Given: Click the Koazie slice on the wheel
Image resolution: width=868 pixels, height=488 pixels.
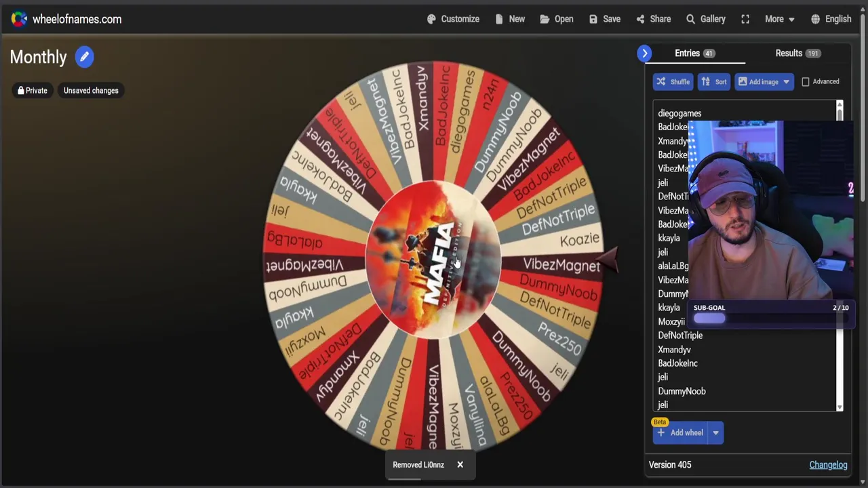Looking at the screenshot, I should (x=579, y=239).
